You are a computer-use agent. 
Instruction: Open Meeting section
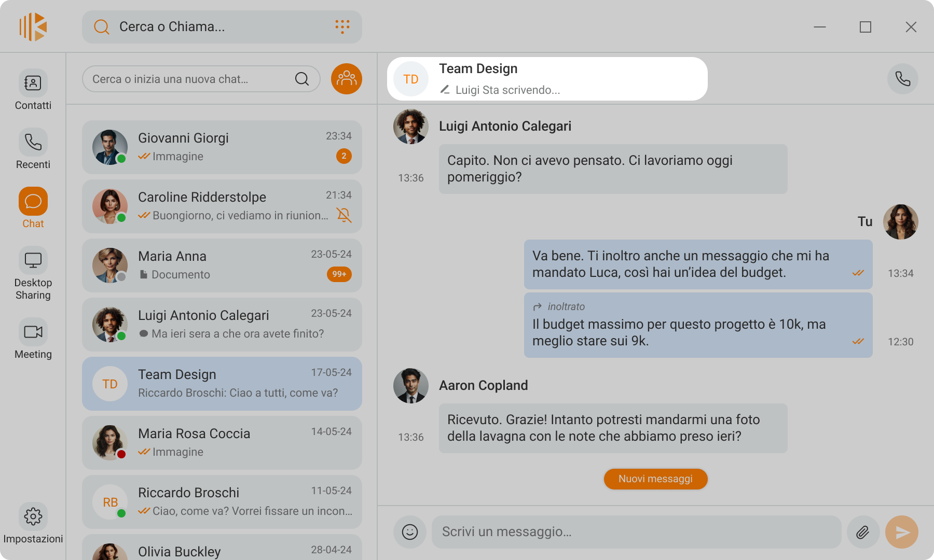(x=33, y=339)
